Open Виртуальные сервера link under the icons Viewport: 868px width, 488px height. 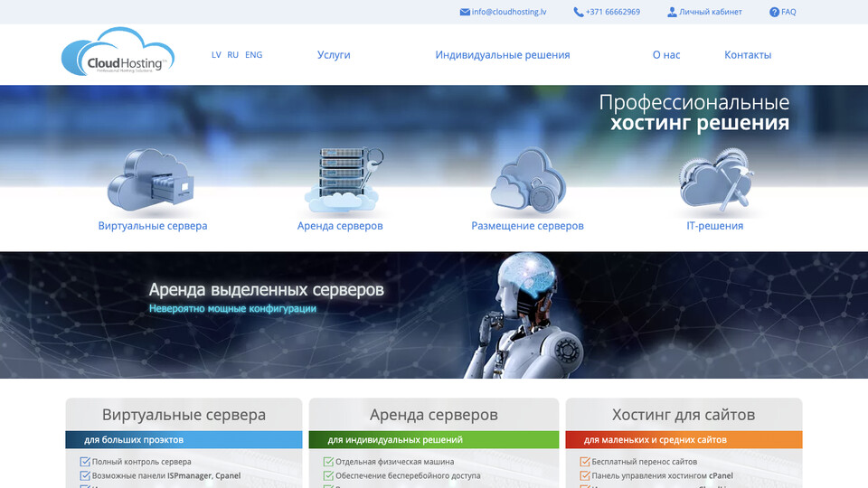[x=153, y=226]
